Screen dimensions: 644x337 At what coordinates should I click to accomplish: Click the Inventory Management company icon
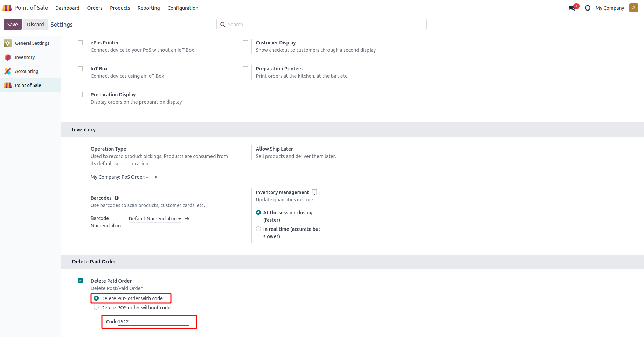click(314, 192)
